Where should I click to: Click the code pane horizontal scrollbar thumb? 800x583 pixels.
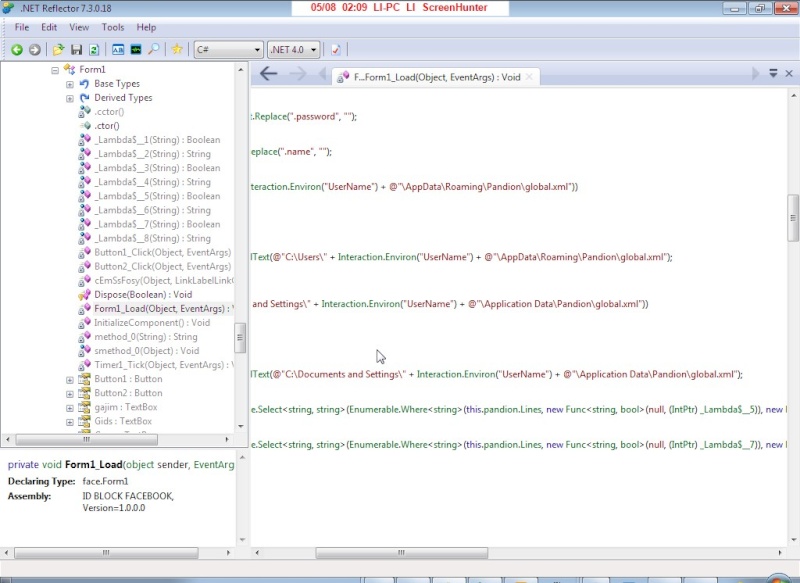402,553
